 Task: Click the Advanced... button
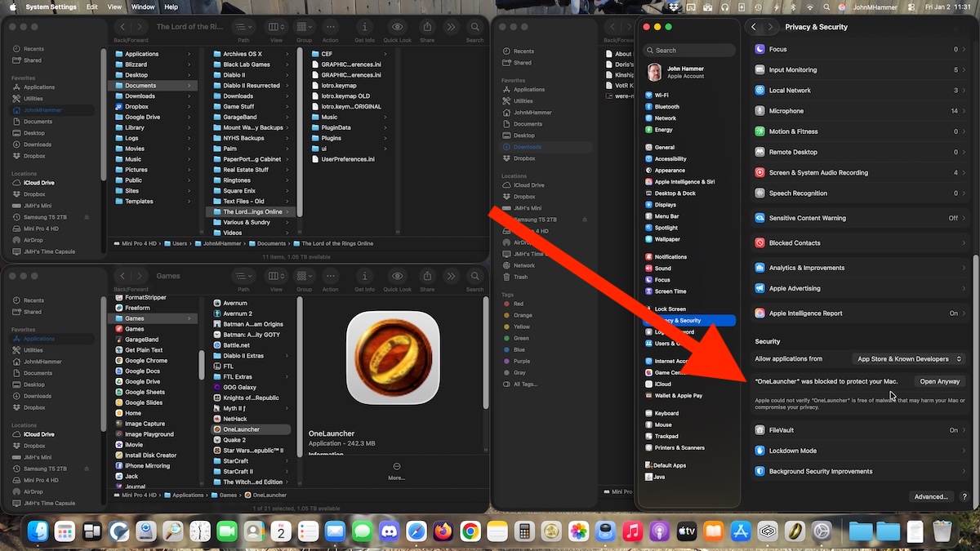pos(931,496)
